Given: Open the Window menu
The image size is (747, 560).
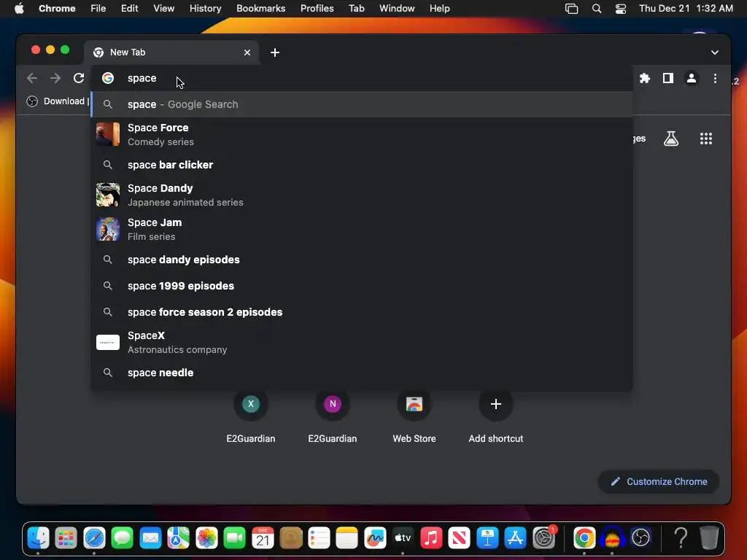Looking at the screenshot, I should pyautogui.click(x=397, y=8).
